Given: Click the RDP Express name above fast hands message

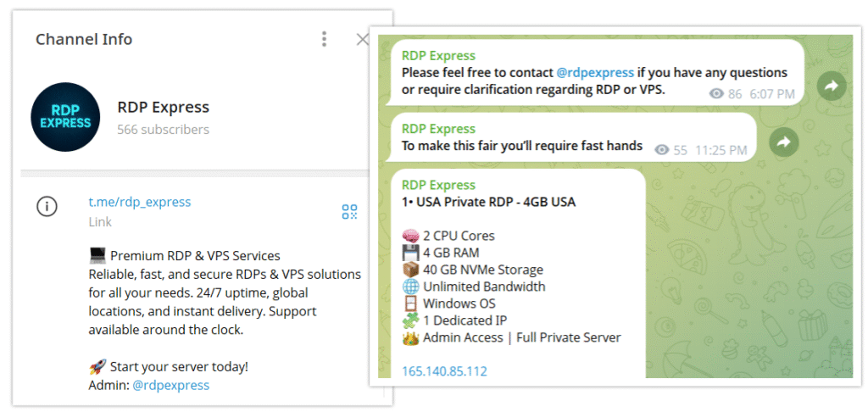Looking at the screenshot, I should tap(438, 129).
